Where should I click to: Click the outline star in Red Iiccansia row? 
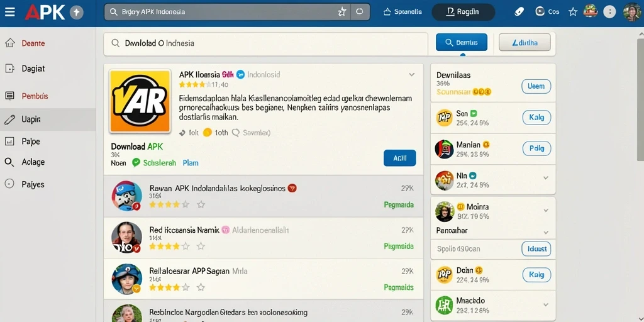201,246
